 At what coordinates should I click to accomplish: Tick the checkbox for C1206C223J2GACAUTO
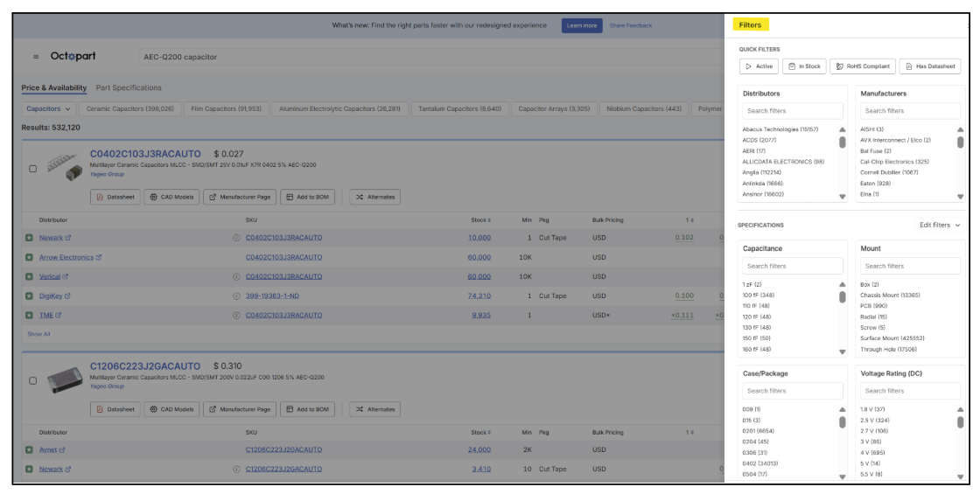32,380
